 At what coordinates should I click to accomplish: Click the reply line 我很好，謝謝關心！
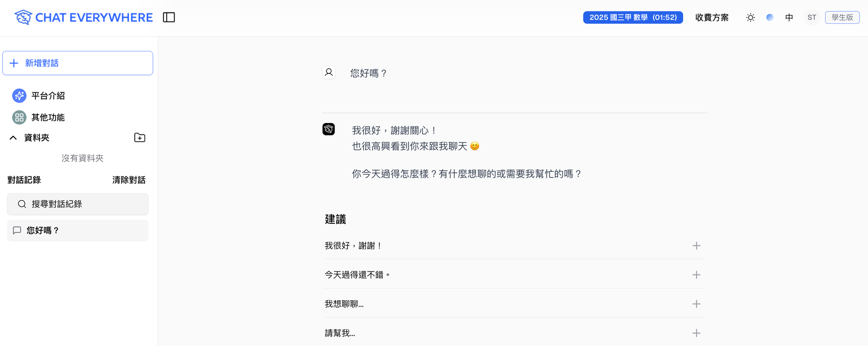[395, 131]
